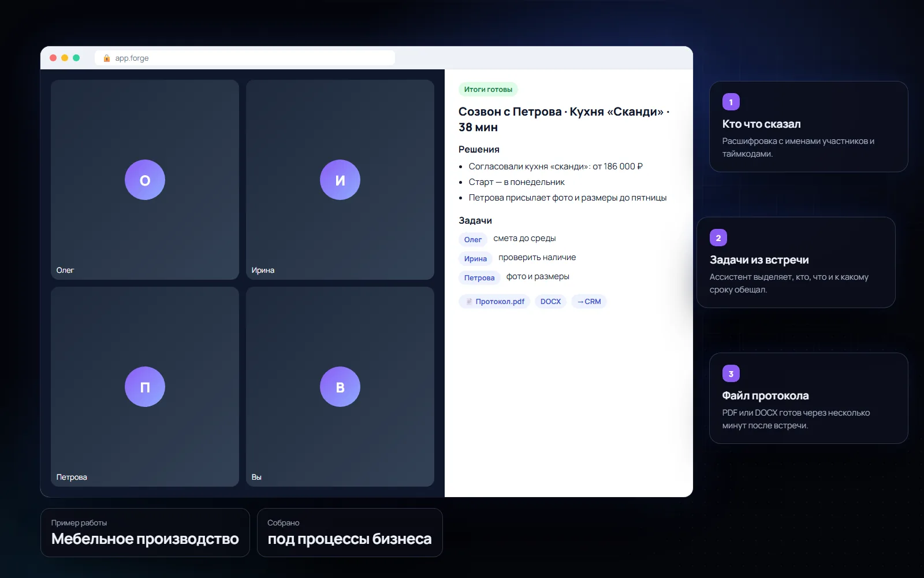Viewport: 924px width, 578px height.
Task: Click the task text проверить наличие
Action: point(537,257)
